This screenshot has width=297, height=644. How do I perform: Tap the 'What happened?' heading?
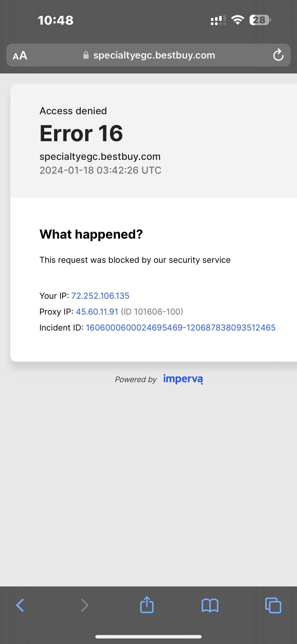(x=91, y=234)
